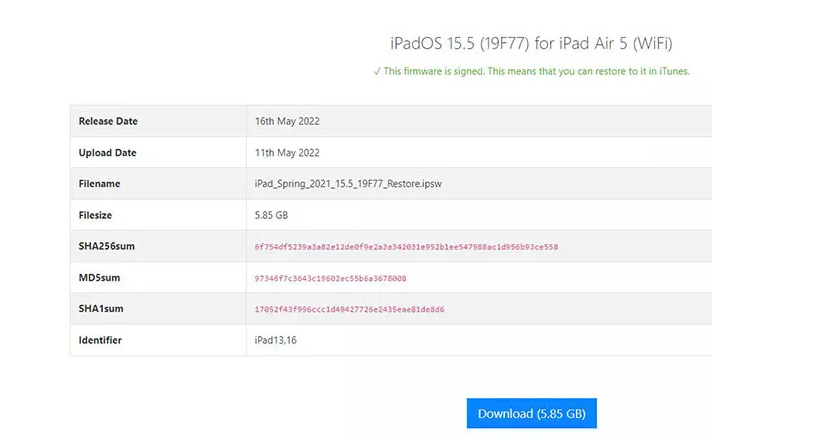Select the iPad13,16 identifier value
The width and height of the screenshot is (832, 446).
click(x=275, y=340)
